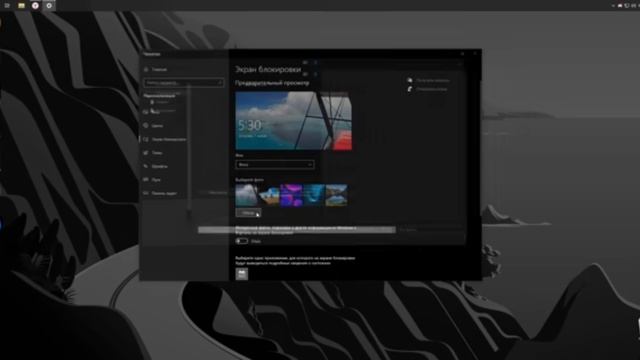Viewport: 640px width, 360px height.
Task: Open the Получить помощь link
Action: click(429, 80)
